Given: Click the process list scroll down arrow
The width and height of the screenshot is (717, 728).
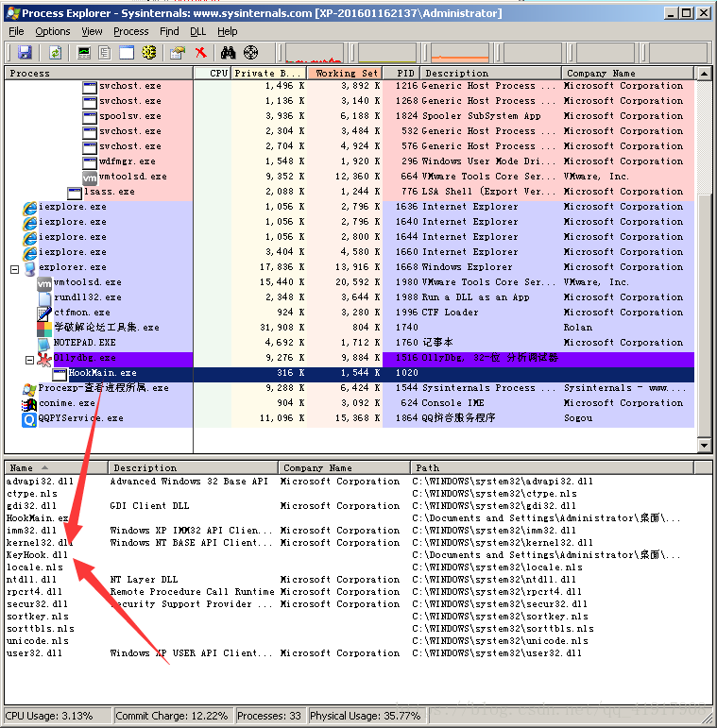Looking at the screenshot, I should coord(705,446).
